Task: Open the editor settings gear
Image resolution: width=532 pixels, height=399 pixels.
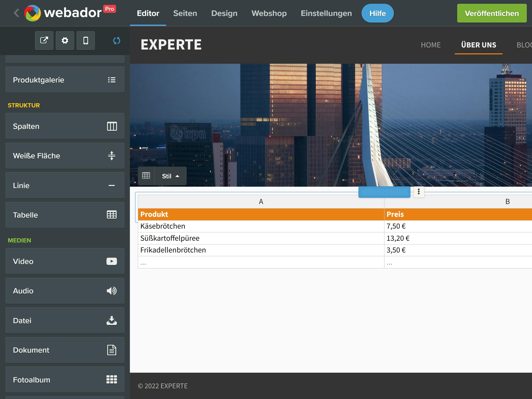Action: 65,40
